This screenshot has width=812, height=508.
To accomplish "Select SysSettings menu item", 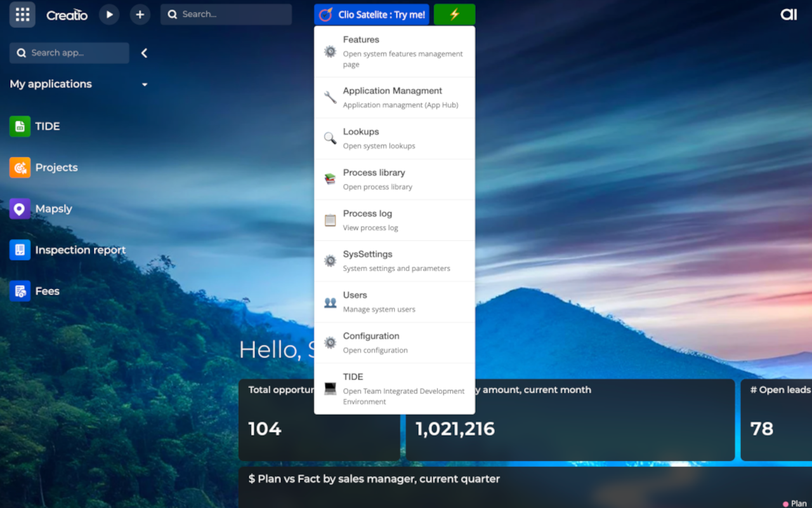I will pyautogui.click(x=395, y=261).
